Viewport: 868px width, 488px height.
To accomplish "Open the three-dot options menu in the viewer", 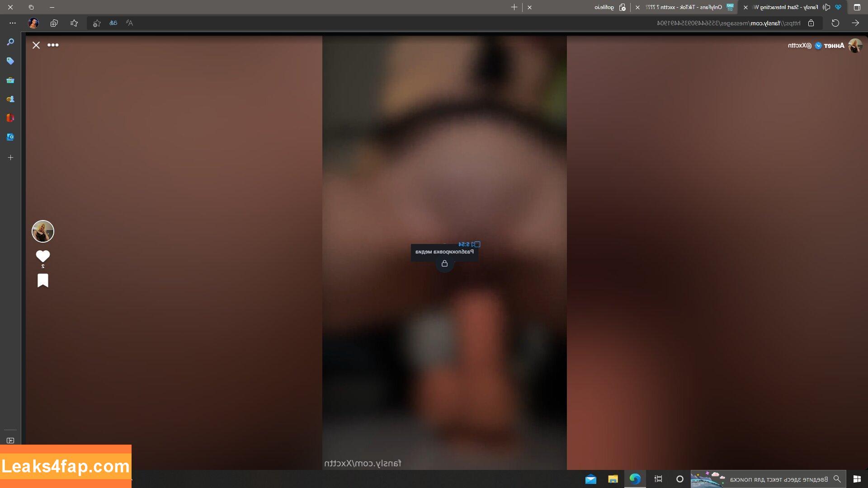I will (53, 45).
